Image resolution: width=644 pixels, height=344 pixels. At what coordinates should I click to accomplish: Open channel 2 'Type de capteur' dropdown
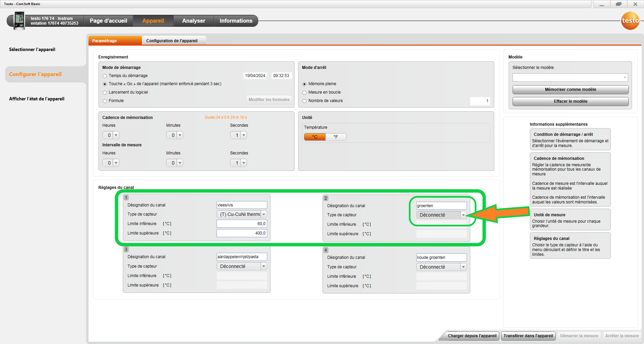pyautogui.click(x=463, y=215)
